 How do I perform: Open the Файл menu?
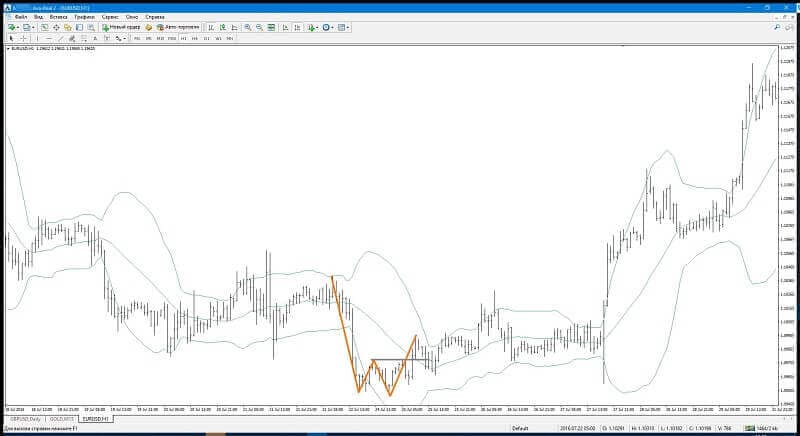coord(21,17)
